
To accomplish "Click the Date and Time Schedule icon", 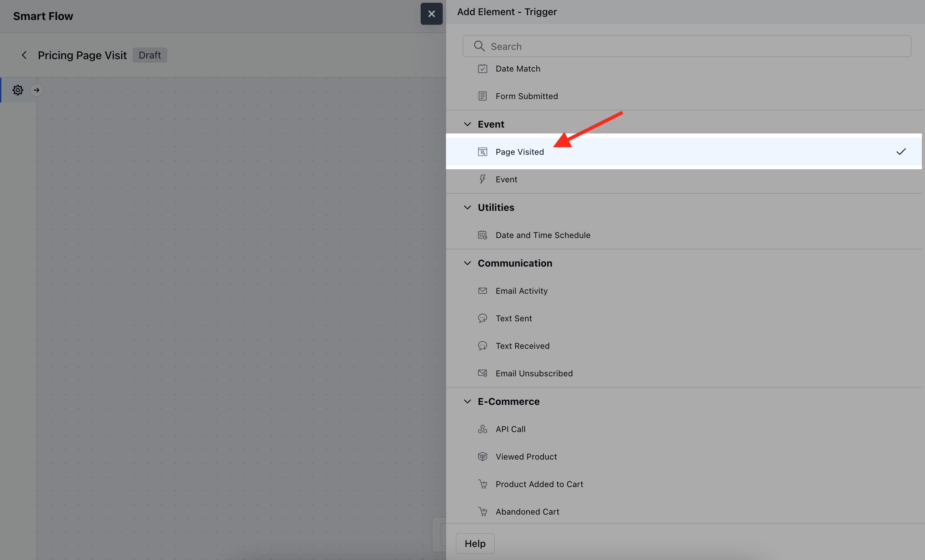I will (x=482, y=235).
